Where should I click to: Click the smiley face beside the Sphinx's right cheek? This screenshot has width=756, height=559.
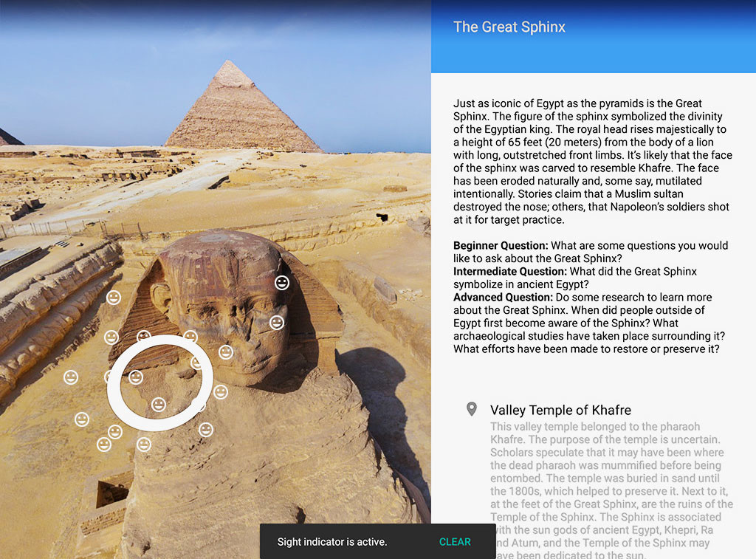pyautogui.click(x=277, y=322)
